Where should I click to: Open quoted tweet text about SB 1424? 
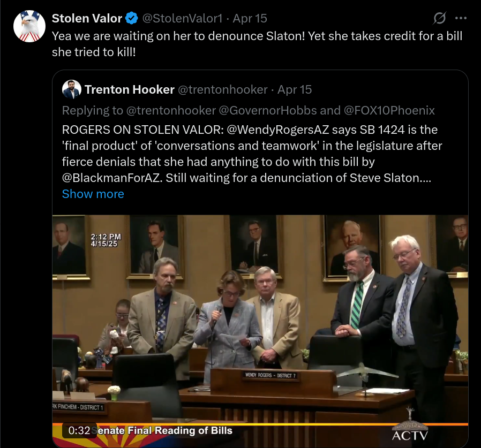coord(252,154)
